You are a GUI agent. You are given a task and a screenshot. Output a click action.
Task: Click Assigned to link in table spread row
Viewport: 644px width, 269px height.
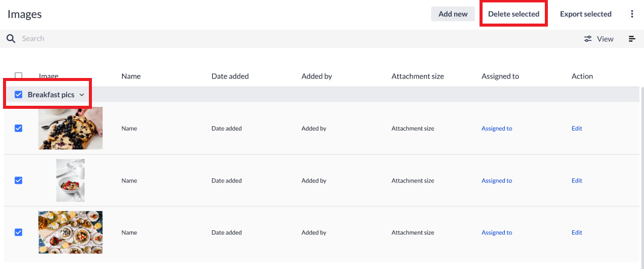[496, 233]
